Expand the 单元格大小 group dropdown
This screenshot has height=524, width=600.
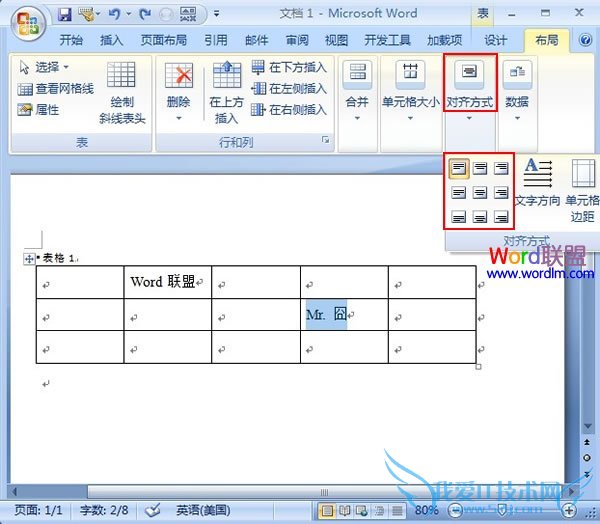tap(410, 92)
